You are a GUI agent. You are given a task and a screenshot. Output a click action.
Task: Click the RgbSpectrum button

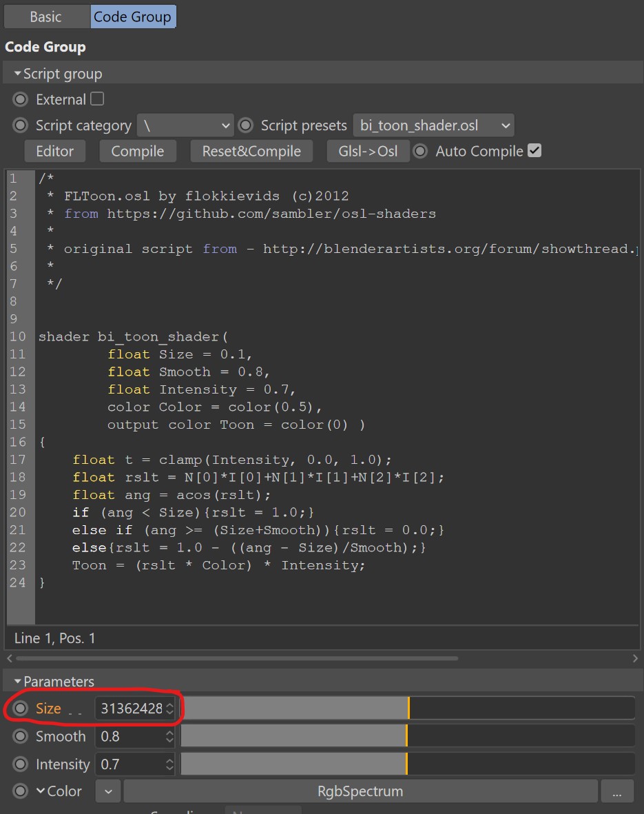point(360,791)
